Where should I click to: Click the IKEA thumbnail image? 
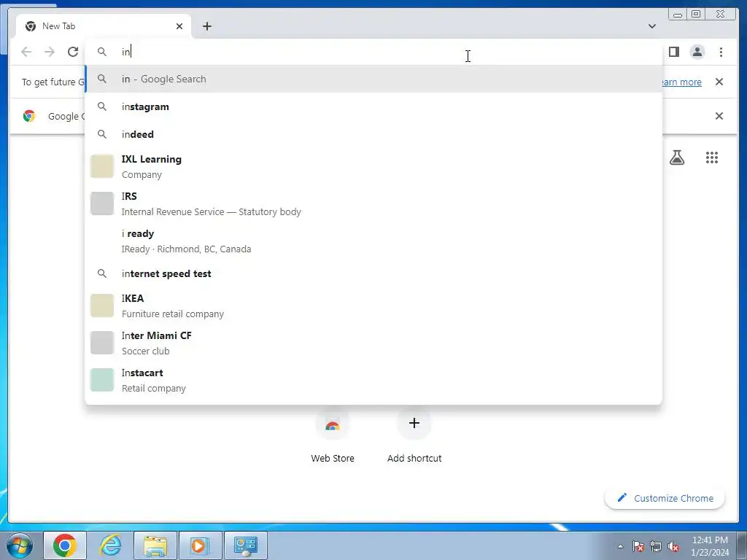coord(102,306)
